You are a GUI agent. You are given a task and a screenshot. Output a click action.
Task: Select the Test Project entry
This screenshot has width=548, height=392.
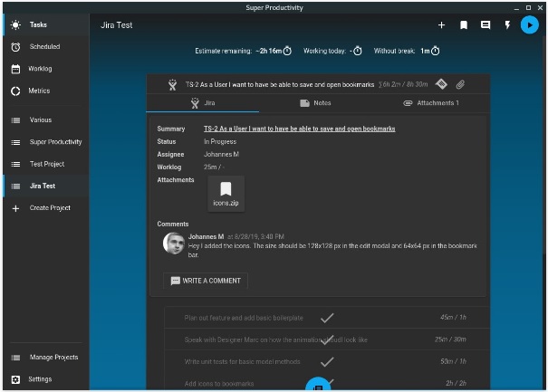45,164
